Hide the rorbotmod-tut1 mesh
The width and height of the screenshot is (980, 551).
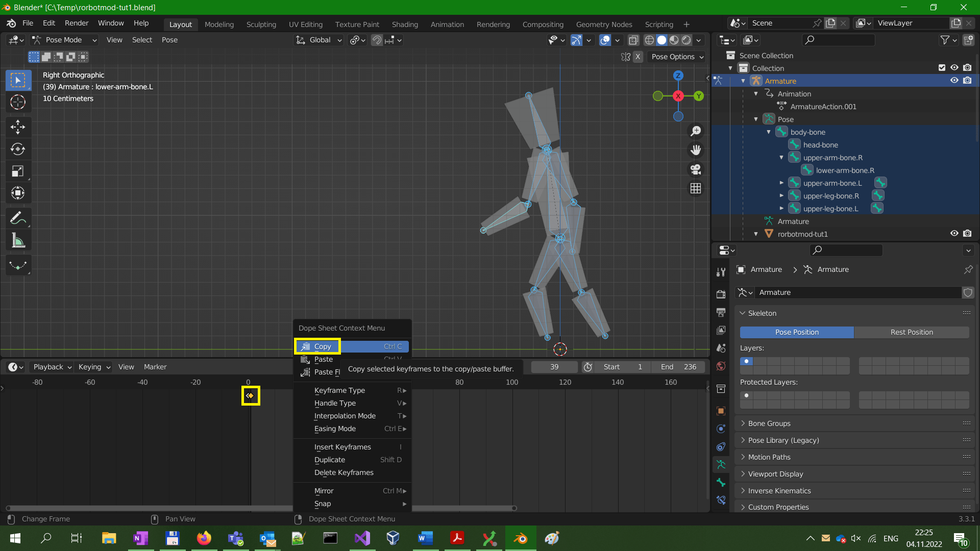pyautogui.click(x=954, y=234)
